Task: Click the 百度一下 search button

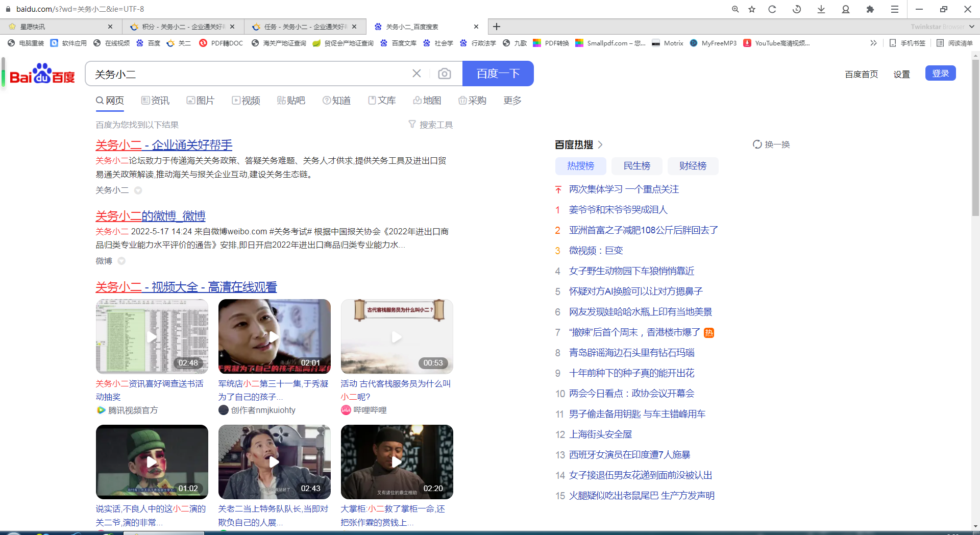Action: coord(498,74)
